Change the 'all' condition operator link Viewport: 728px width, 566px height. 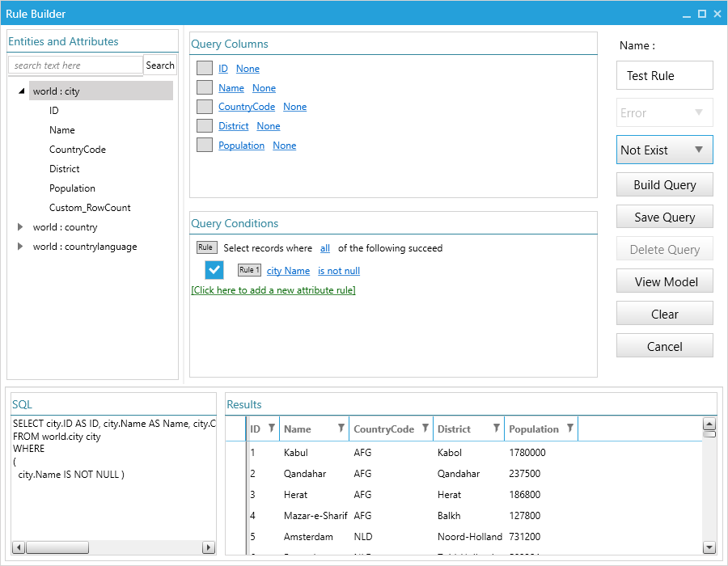pos(325,248)
